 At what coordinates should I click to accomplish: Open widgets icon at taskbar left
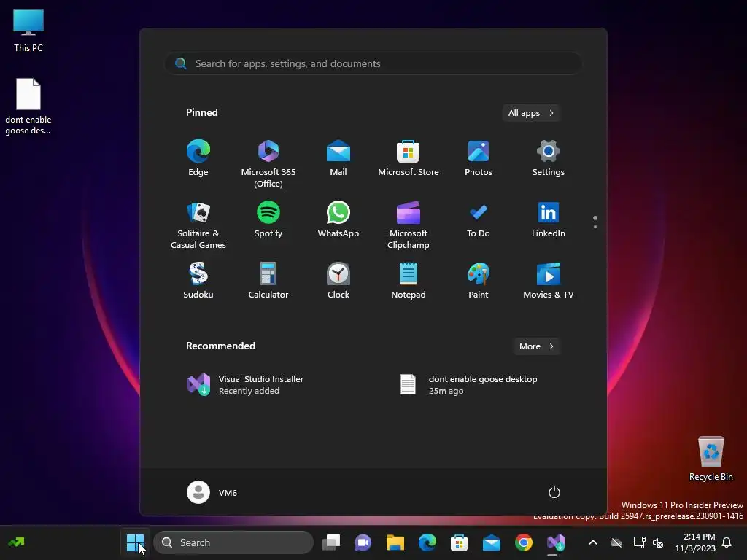[x=16, y=542]
